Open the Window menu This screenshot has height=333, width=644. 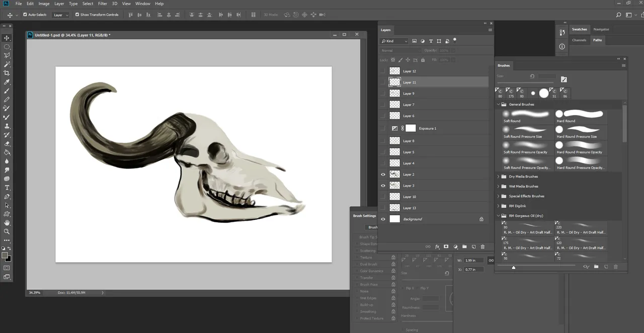click(x=143, y=4)
